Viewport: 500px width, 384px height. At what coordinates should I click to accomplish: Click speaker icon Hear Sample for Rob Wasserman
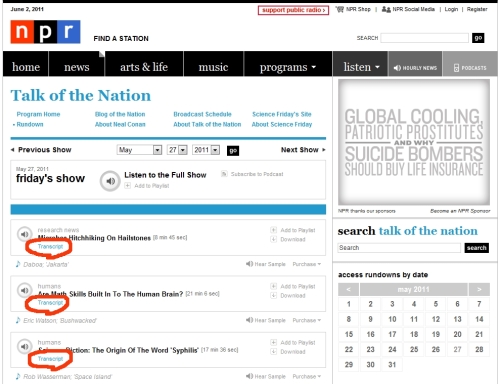[249, 376]
